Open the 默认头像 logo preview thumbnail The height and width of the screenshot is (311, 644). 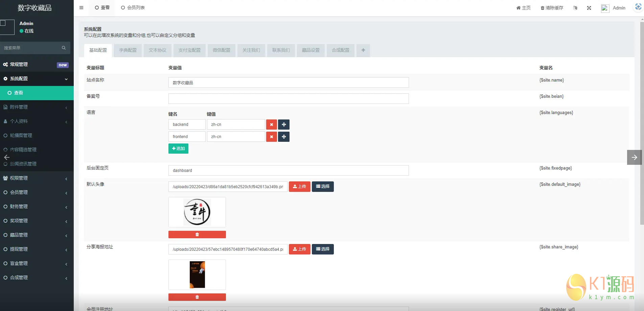(x=197, y=212)
